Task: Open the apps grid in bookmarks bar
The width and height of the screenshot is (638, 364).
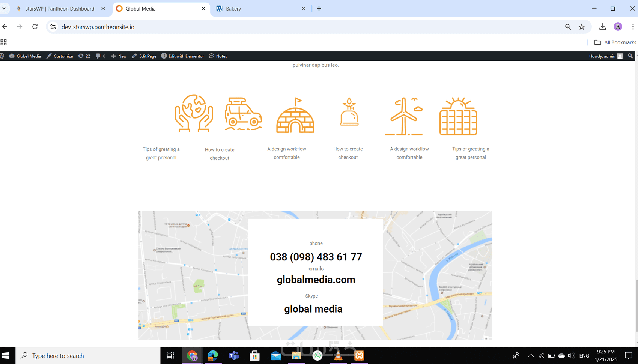Action: [3, 42]
